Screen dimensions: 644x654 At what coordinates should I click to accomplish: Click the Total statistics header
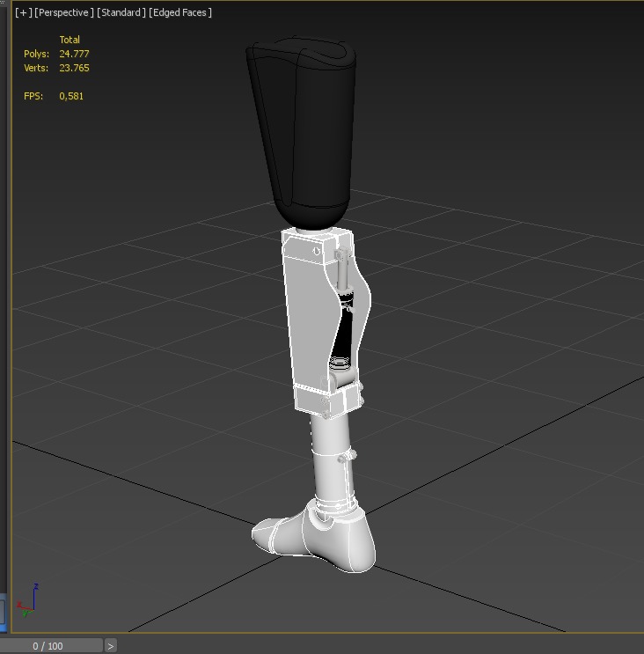point(70,40)
